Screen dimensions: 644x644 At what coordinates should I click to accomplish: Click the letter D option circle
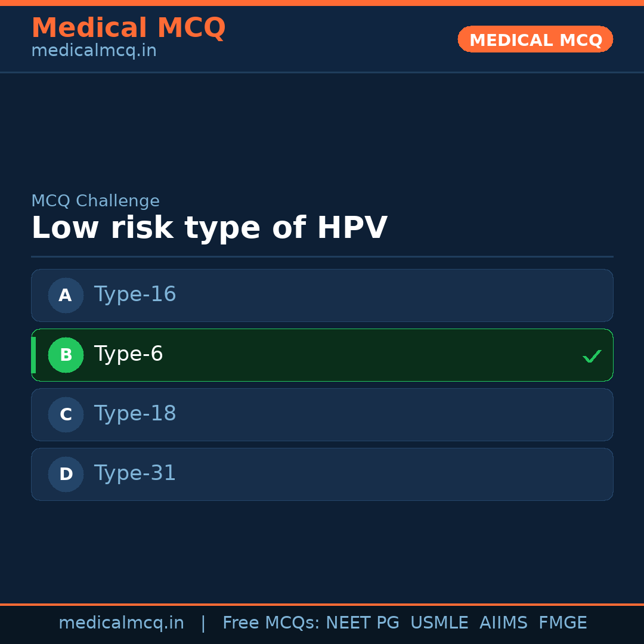(x=66, y=474)
